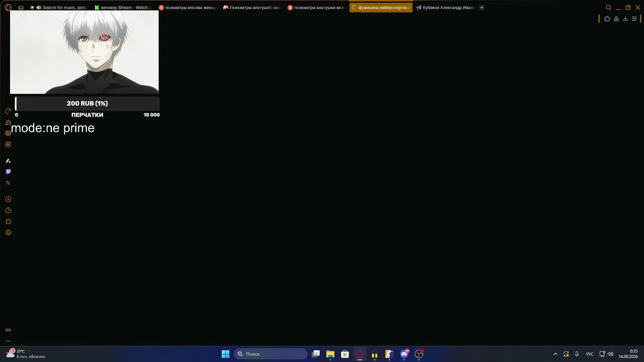
Task: Click the GX label at sidebar bottom
Action: [8, 330]
